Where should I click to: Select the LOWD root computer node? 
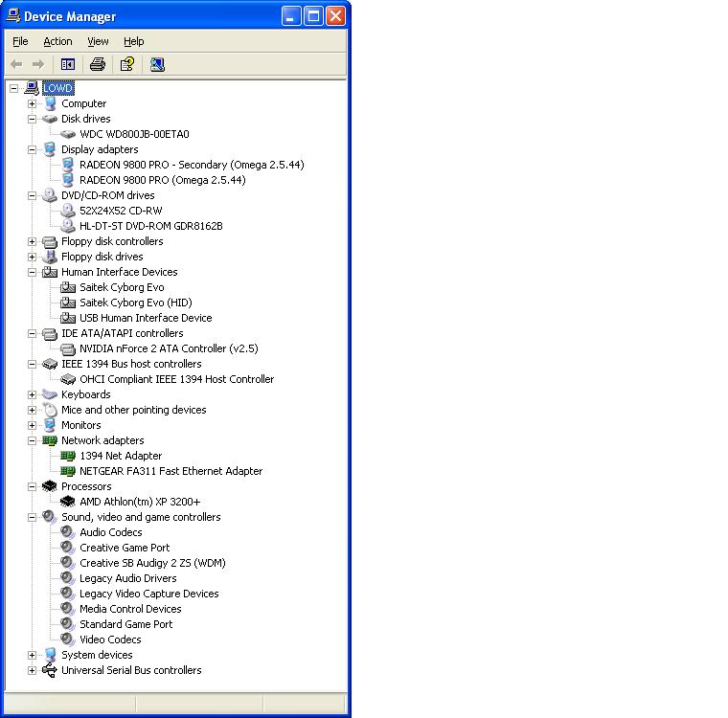(57, 88)
